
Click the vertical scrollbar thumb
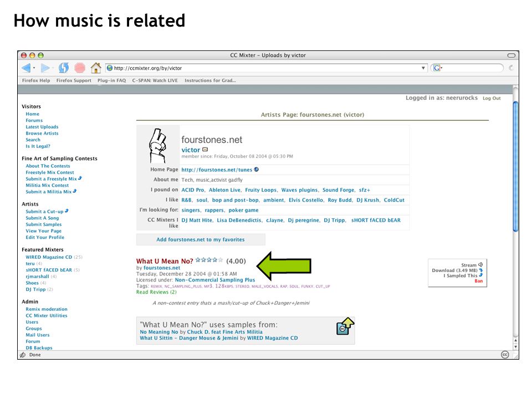pyautogui.click(x=515, y=166)
